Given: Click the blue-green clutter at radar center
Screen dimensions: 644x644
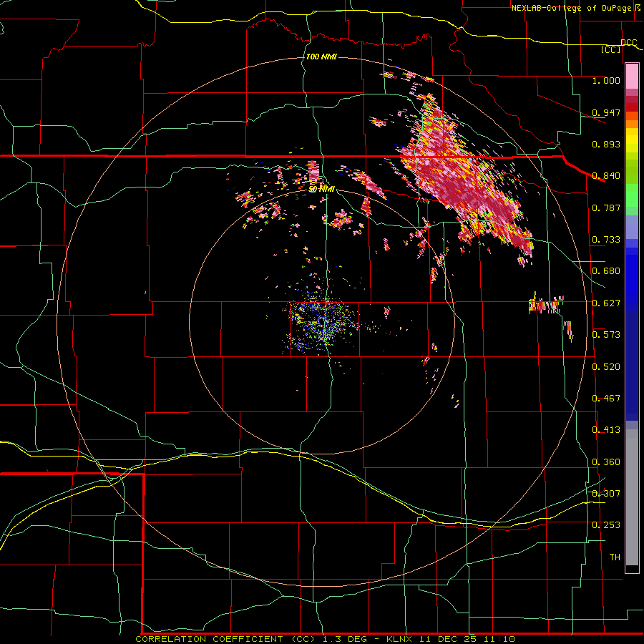Looking at the screenshot, I should click(321, 323).
